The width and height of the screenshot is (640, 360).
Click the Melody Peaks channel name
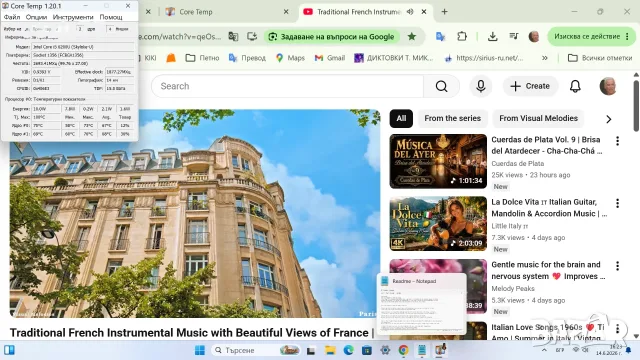click(513, 289)
